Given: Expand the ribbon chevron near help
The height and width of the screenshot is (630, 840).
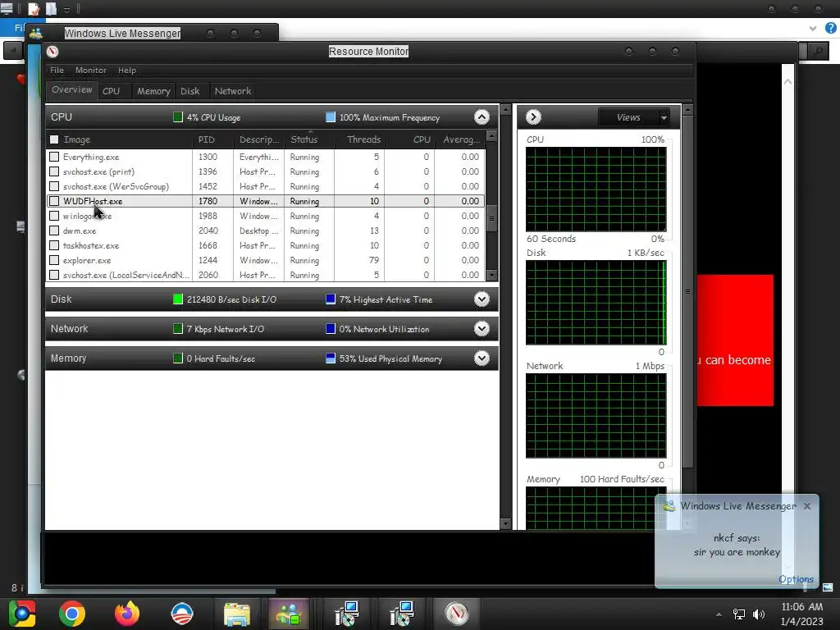Looking at the screenshot, I should coord(813,29).
